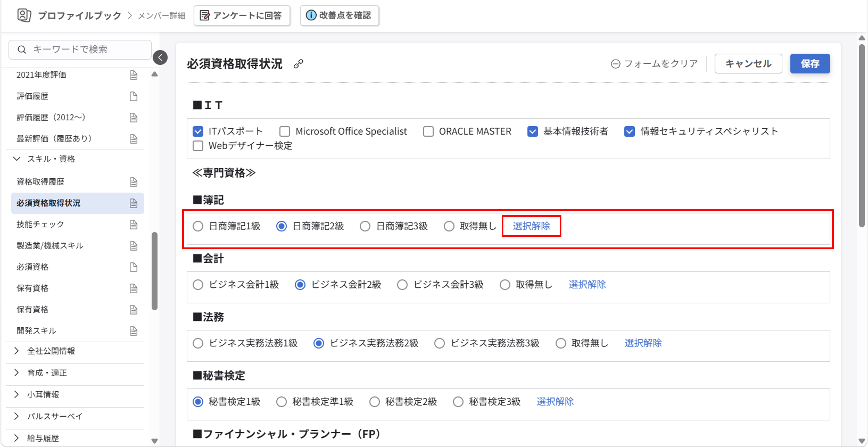Collapse the スキル・資格 section
This screenshot has height=447, width=868.
click(x=17, y=159)
